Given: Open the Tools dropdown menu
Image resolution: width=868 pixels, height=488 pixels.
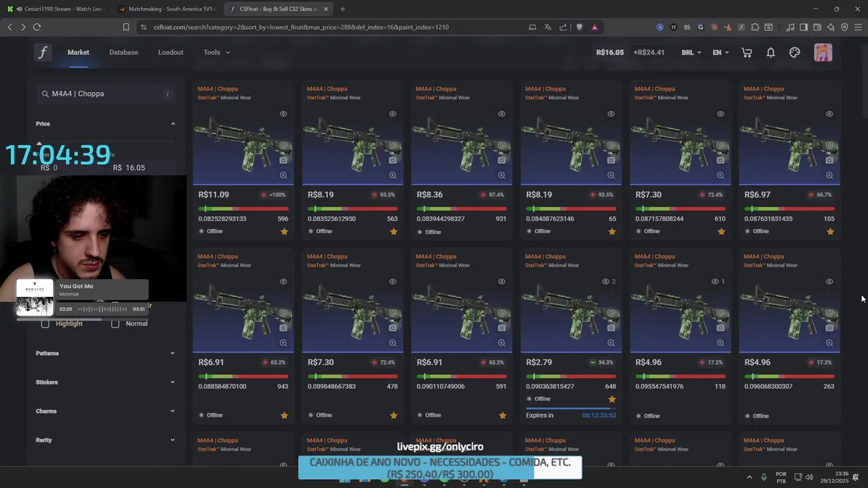Looking at the screenshot, I should click(216, 52).
